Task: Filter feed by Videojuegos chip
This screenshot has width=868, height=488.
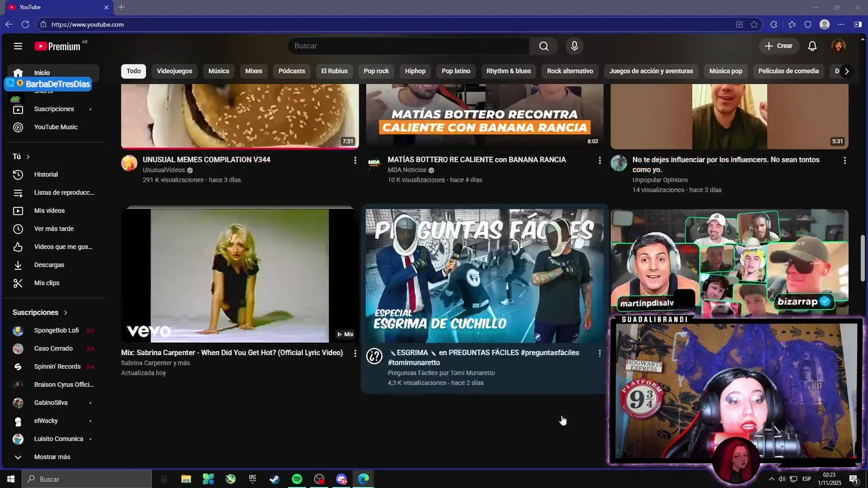Action: (x=174, y=71)
